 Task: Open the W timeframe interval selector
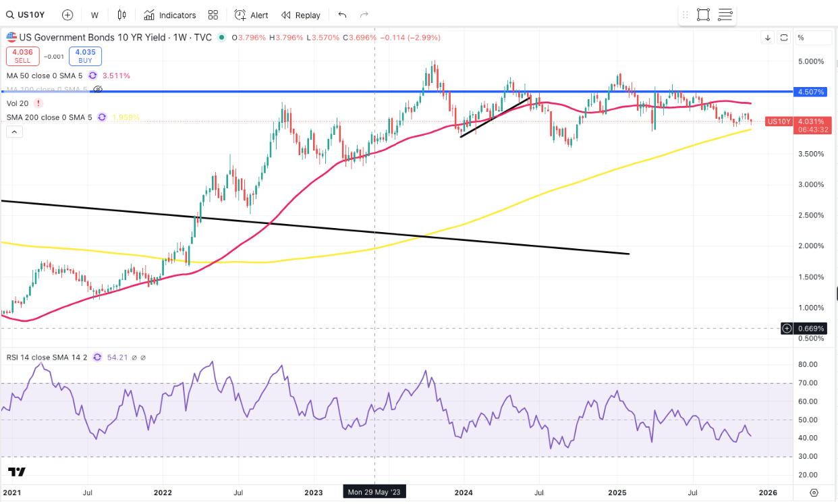tap(94, 15)
